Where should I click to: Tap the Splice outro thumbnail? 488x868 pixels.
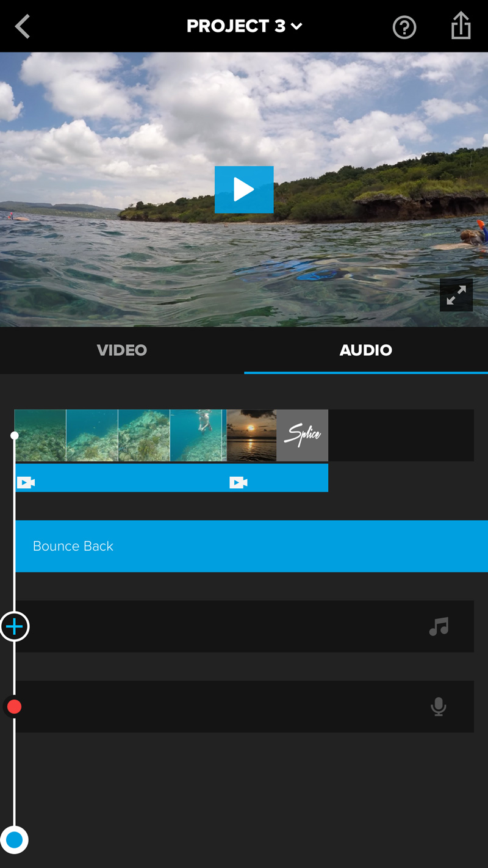pos(303,435)
